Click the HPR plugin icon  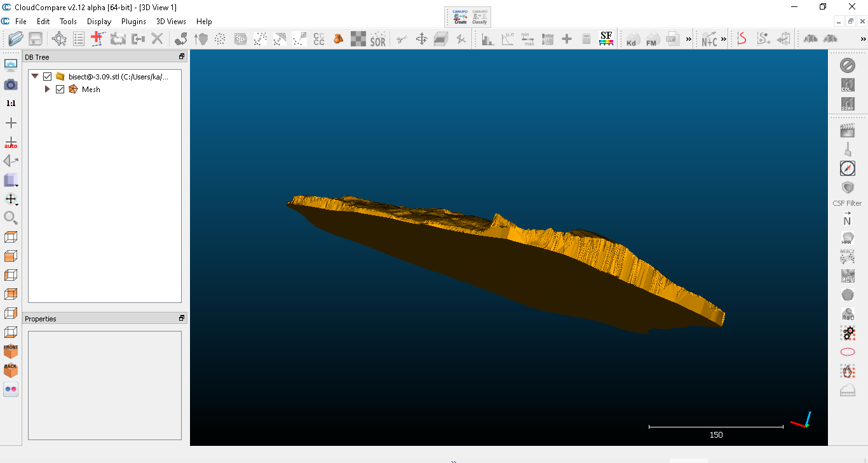(x=848, y=238)
